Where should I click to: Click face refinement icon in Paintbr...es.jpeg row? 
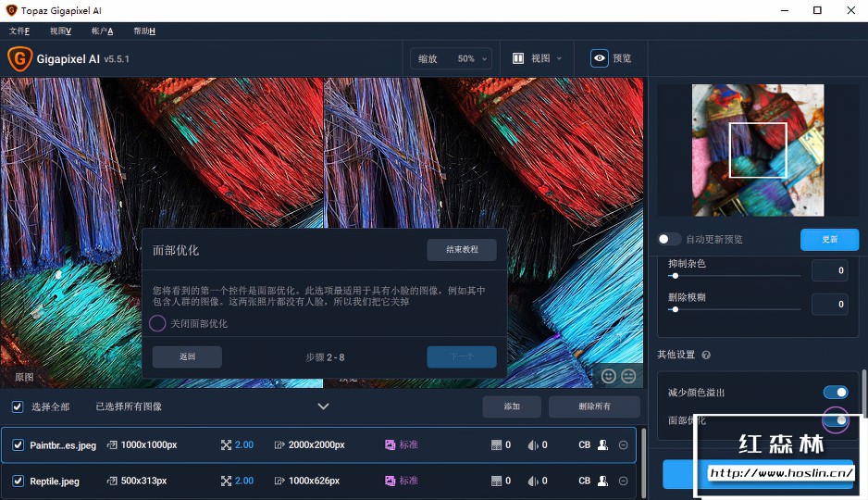pos(602,444)
